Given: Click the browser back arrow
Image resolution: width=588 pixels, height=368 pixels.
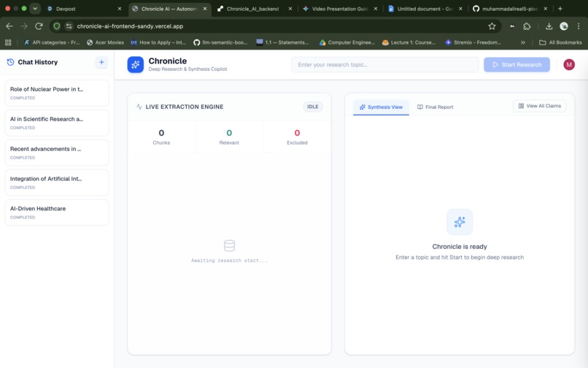Looking at the screenshot, I should (9, 26).
